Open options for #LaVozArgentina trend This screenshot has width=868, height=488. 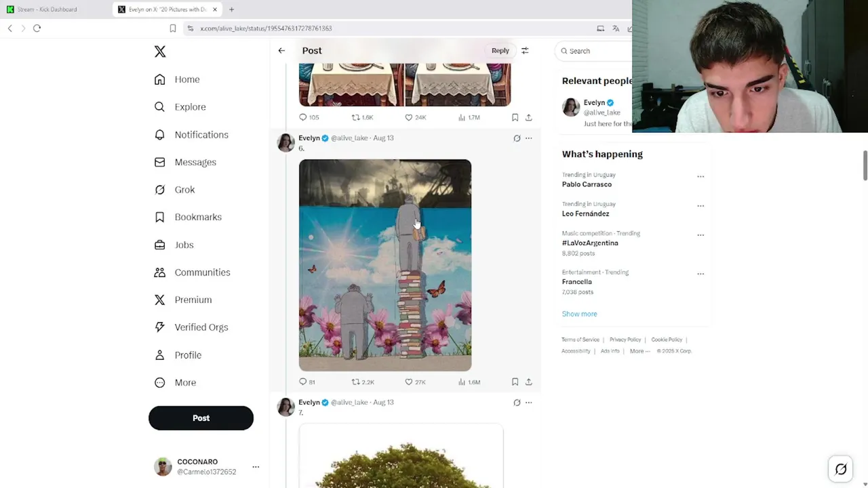(701, 235)
